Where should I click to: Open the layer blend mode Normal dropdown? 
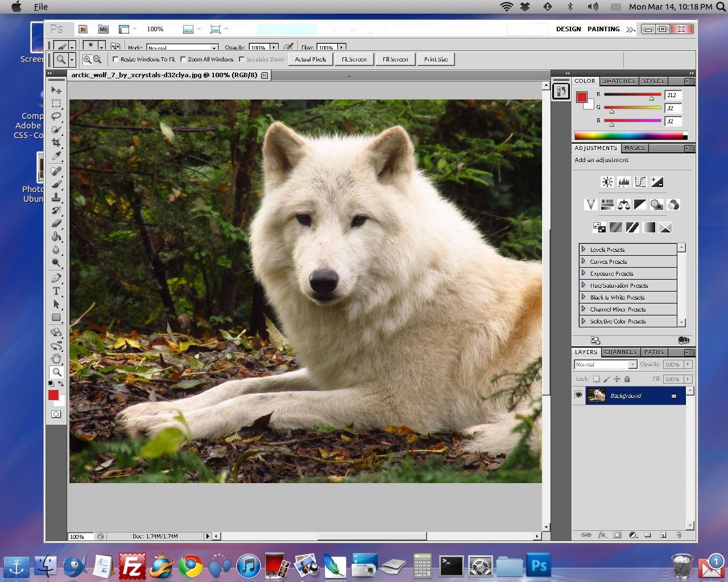605,364
